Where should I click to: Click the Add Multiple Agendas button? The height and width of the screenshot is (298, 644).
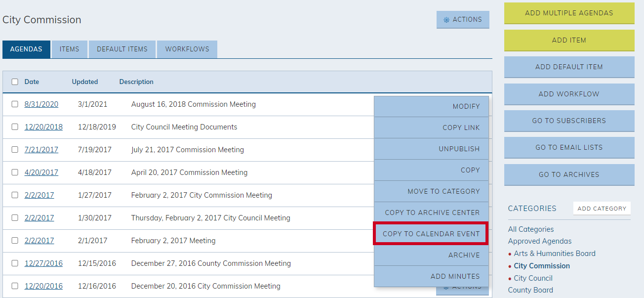point(569,13)
